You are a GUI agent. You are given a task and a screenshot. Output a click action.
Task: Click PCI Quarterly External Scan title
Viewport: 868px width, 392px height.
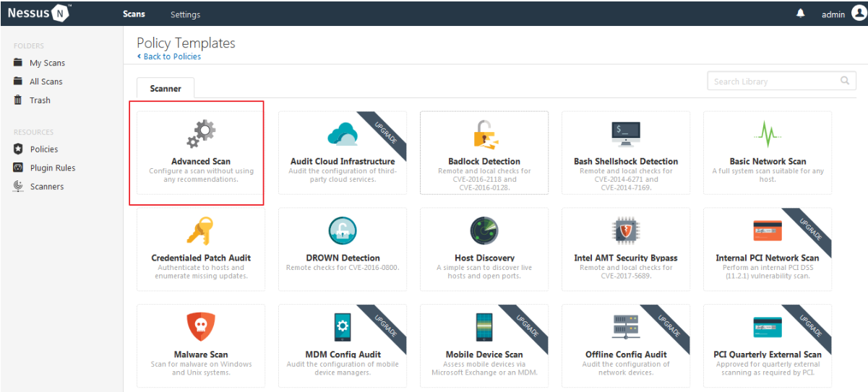pos(768,354)
